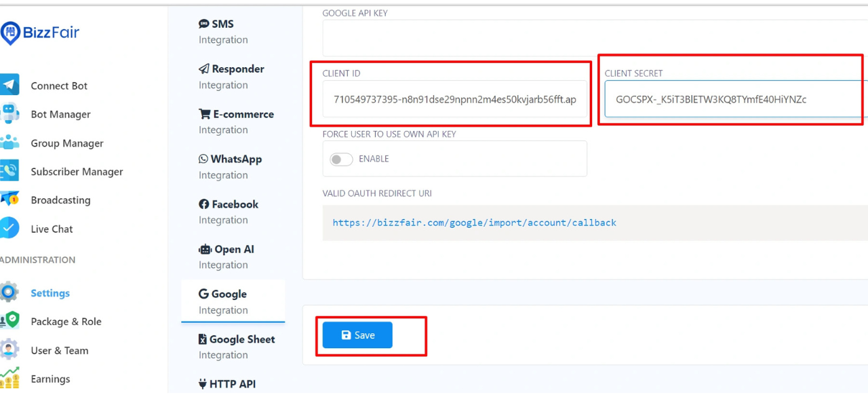Open Subscriber Manager
Screen dimensions: 868x397
coord(77,172)
